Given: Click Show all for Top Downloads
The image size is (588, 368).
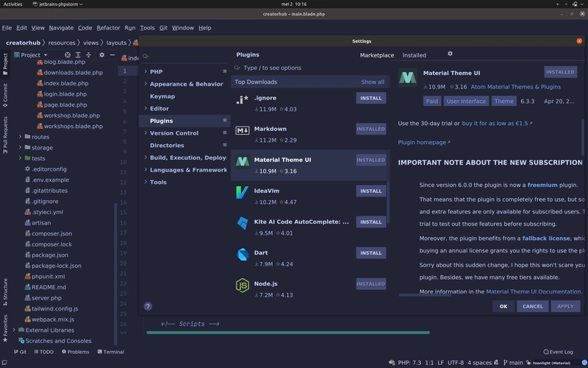Looking at the screenshot, I should click(373, 82).
